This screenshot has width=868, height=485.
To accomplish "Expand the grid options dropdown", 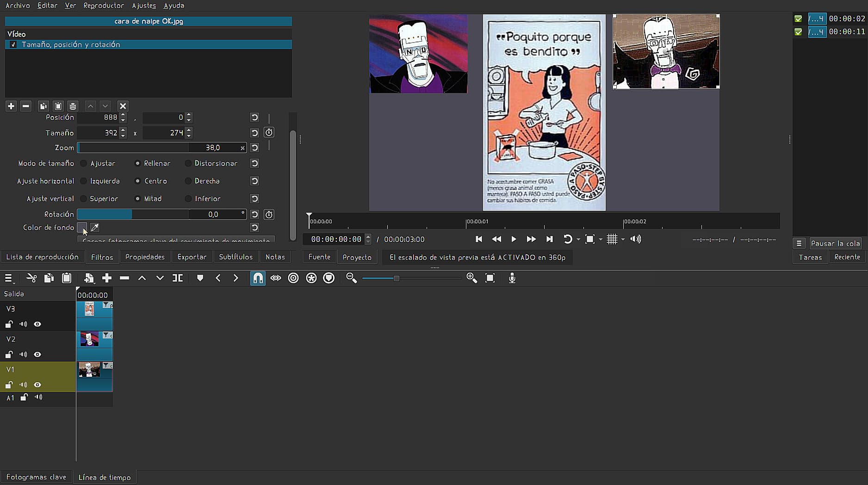I will pyautogui.click(x=623, y=239).
